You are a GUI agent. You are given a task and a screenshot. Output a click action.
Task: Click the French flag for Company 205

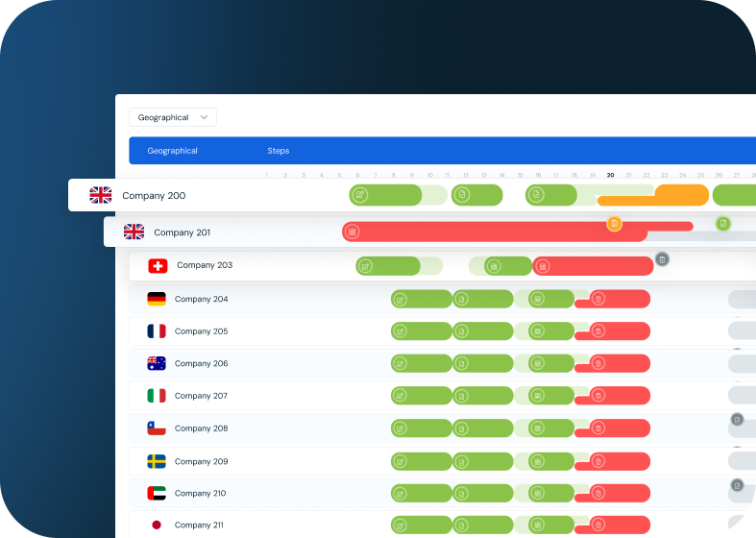click(x=157, y=331)
